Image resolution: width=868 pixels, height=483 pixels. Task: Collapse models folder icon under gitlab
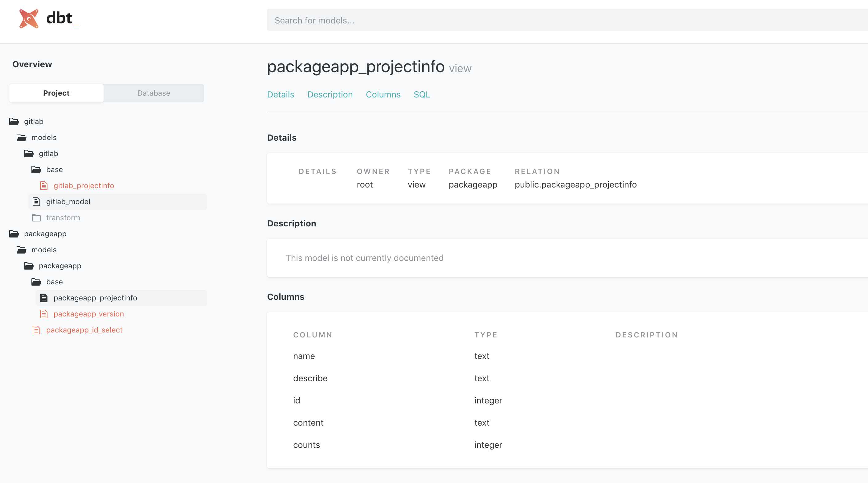(x=21, y=138)
